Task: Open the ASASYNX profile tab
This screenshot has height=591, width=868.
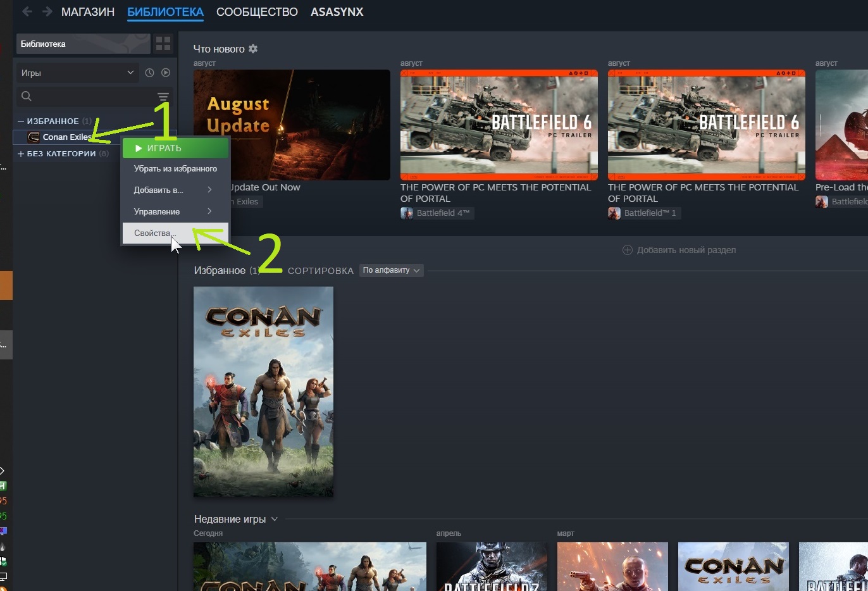Action: coord(337,12)
